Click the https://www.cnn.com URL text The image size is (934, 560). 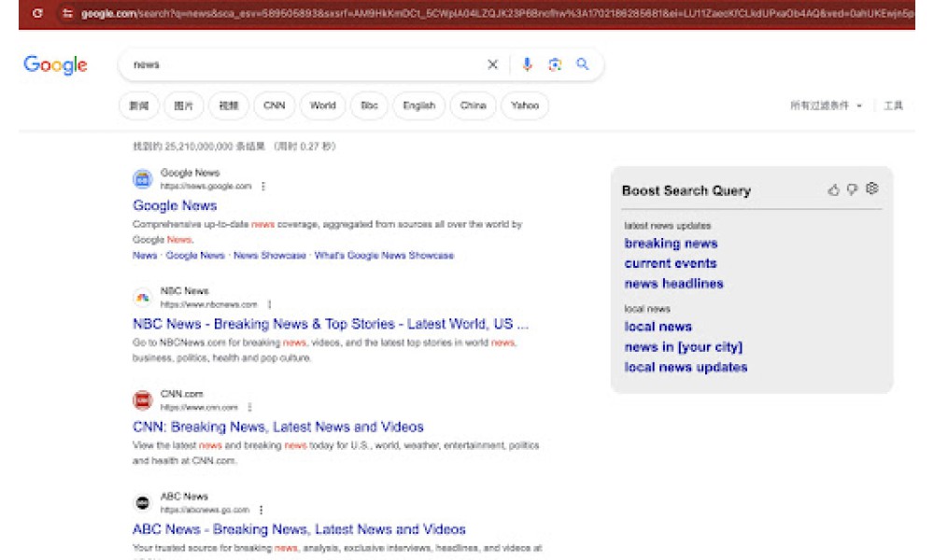(199, 407)
